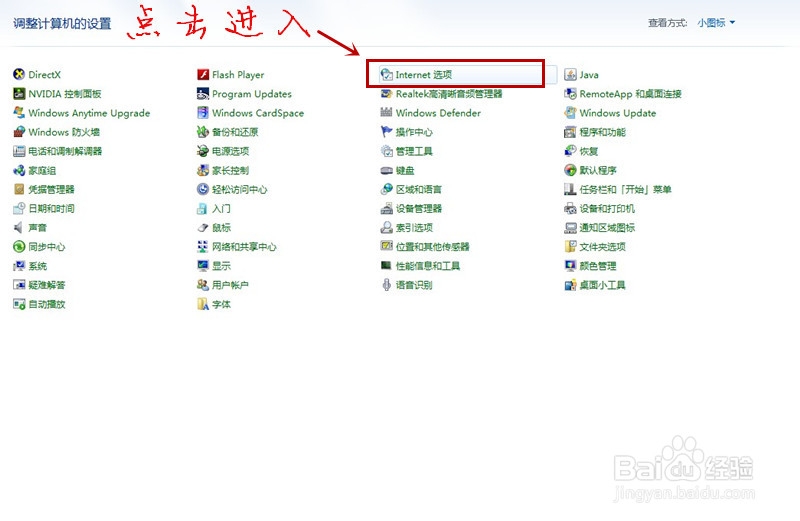
Task: Click the 入门 link
Action: 221,209
